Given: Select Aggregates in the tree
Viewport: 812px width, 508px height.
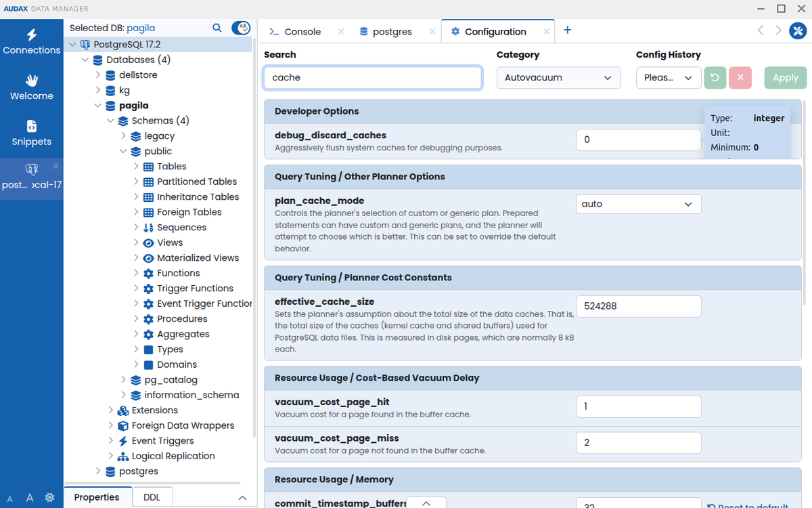Looking at the screenshot, I should (x=183, y=334).
